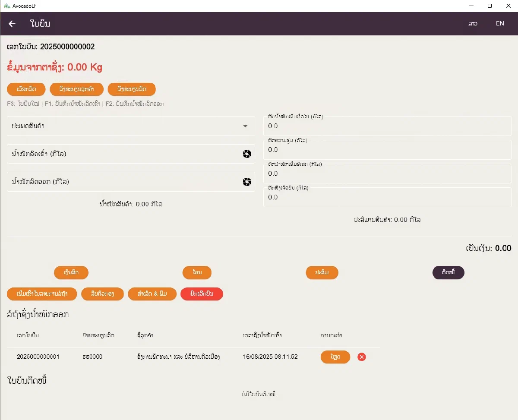Click ເພີ່ມເຂົ້າໃນລາຍການລໍຖ້າ add-to-waiting-list button
Screen dimensions: 518x420
pyautogui.click(x=42, y=294)
